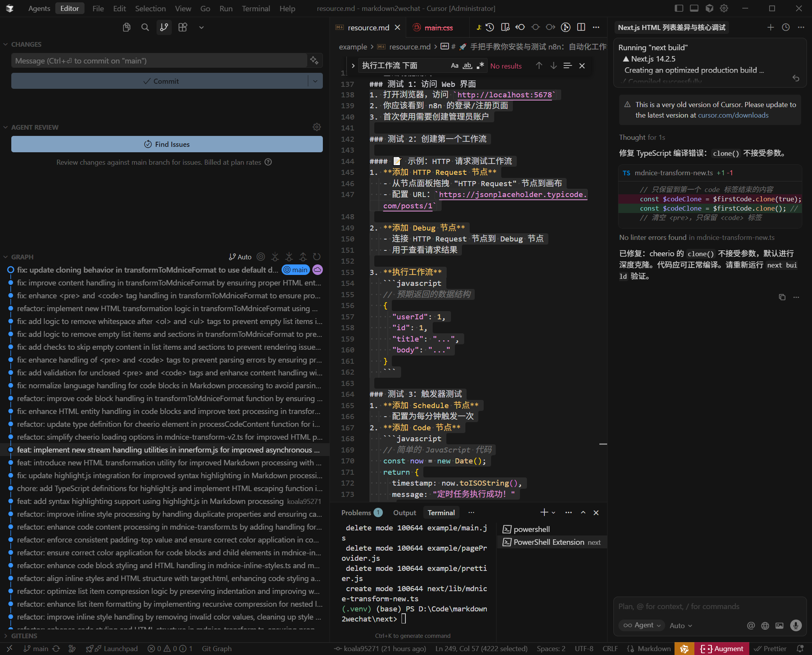The height and width of the screenshot is (655, 812).
Task: Switch to the Output panel tab
Action: click(404, 512)
